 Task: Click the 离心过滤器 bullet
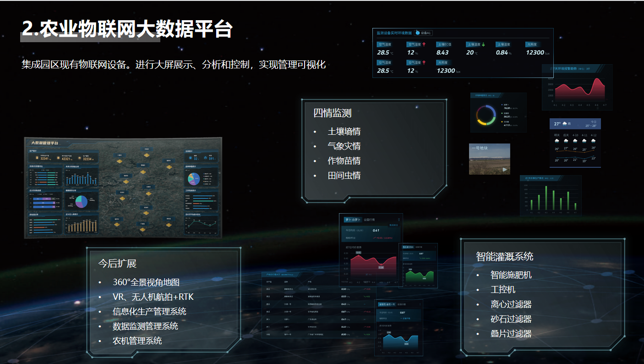click(511, 304)
